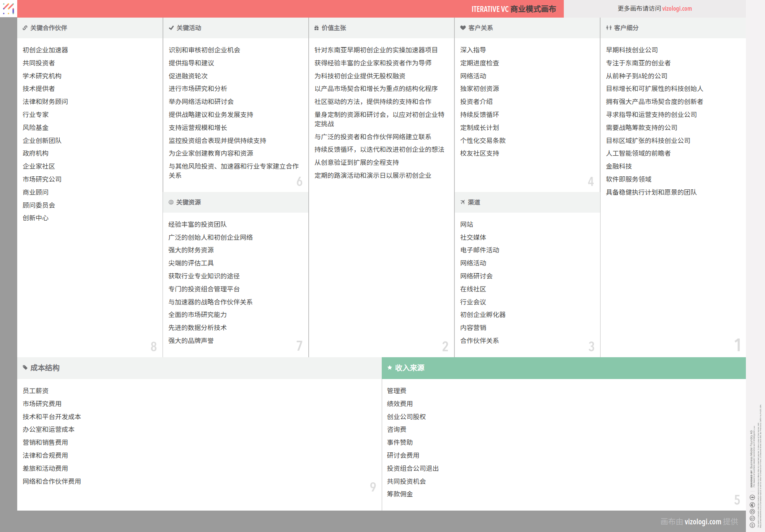765x532 pixels.
Task: Click the star icon beside 收入来源
Action: click(x=389, y=368)
